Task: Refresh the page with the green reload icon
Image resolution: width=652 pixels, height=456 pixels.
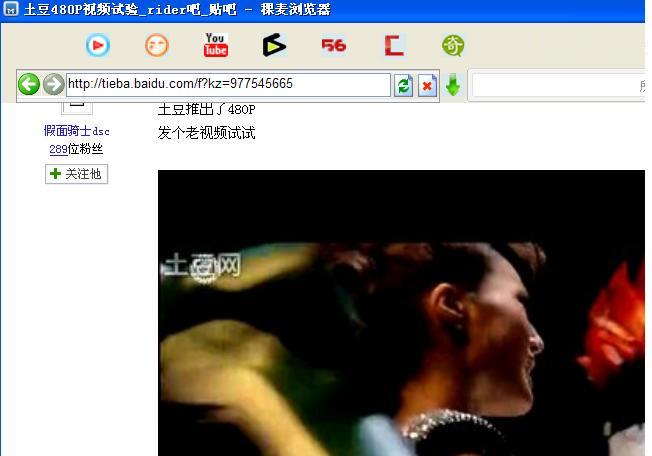Action: (403, 85)
